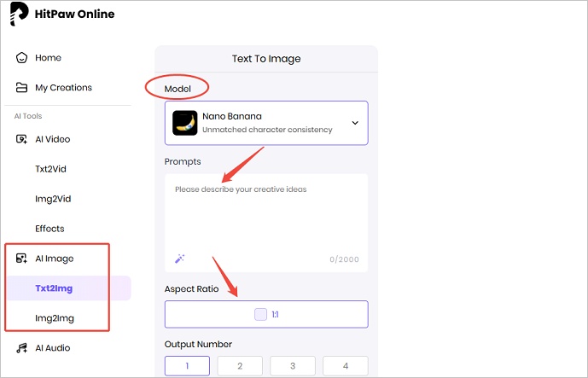The height and width of the screenshot is (378, 588).
Task: Select output number 3
Action: pyautogui.click(x=293, y=366)
